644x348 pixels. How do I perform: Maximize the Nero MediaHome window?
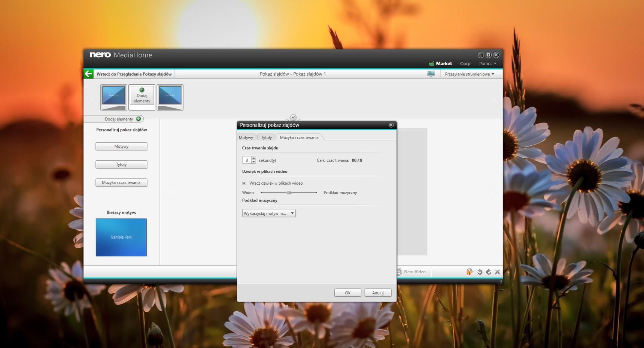point(488,55)
